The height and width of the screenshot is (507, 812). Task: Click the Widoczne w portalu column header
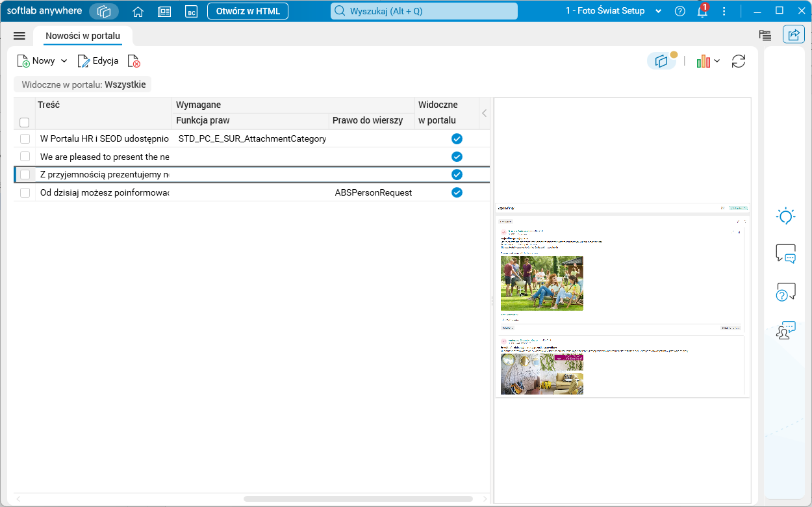(447, 113)
